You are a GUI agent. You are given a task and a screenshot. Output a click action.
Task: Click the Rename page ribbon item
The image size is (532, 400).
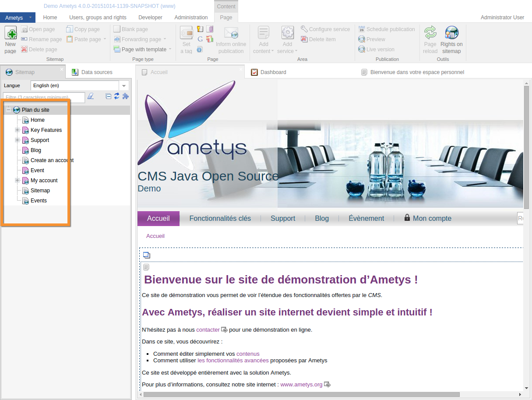(x=42, y=39)
